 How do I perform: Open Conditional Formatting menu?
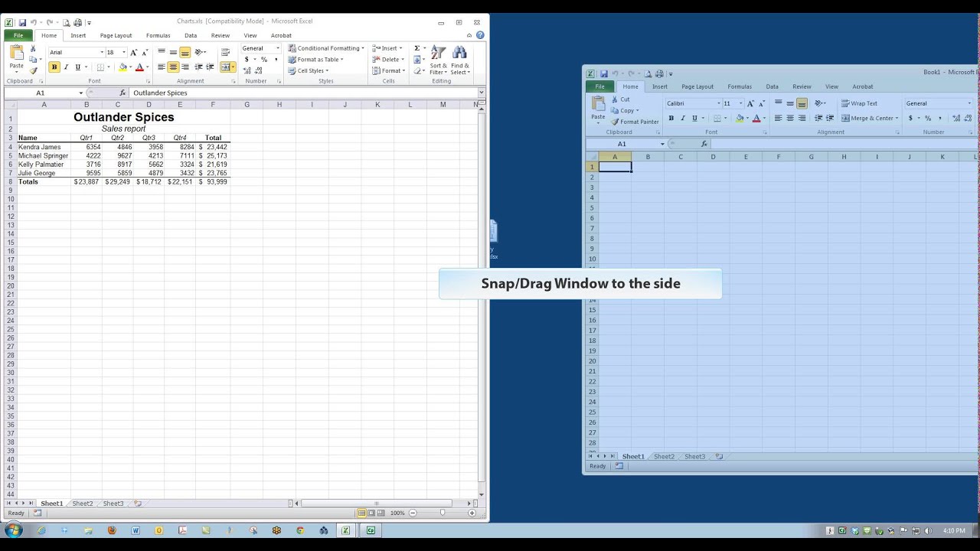[326, 48]
